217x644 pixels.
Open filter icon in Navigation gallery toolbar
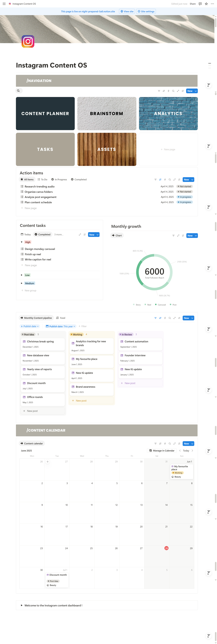159,91
